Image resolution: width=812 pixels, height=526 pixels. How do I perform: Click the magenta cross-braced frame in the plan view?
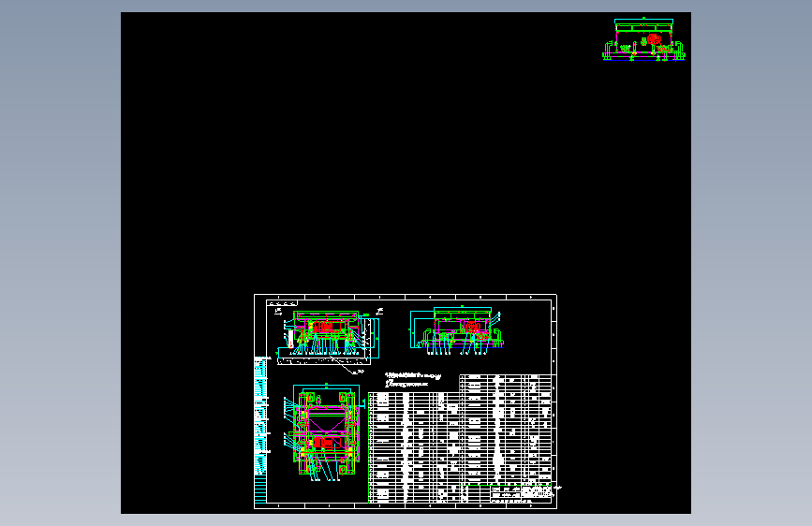pyautogui.click(x=327, y=421)
